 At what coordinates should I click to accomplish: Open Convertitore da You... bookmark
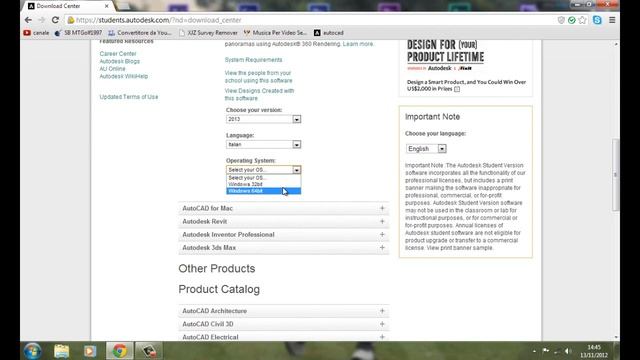tap(140, 33)
